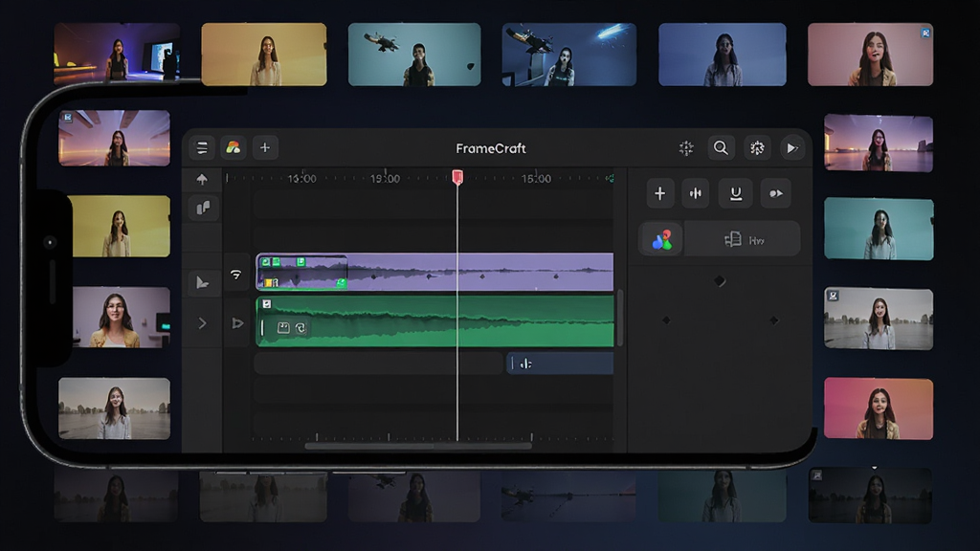Click the badge on sunset hall thumbnail
Viewport: 980px width, 551px height.
68,118
